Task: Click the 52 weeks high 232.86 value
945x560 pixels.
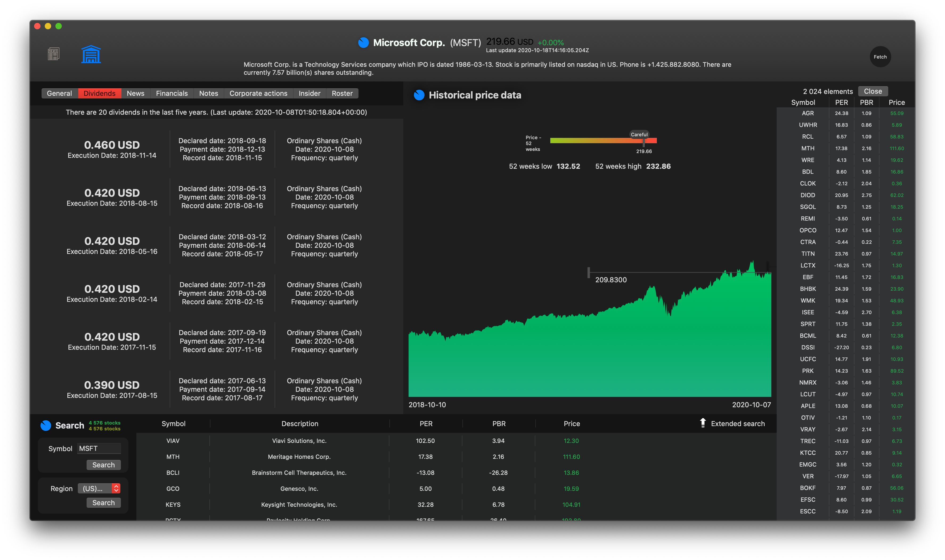Action: 658,166
